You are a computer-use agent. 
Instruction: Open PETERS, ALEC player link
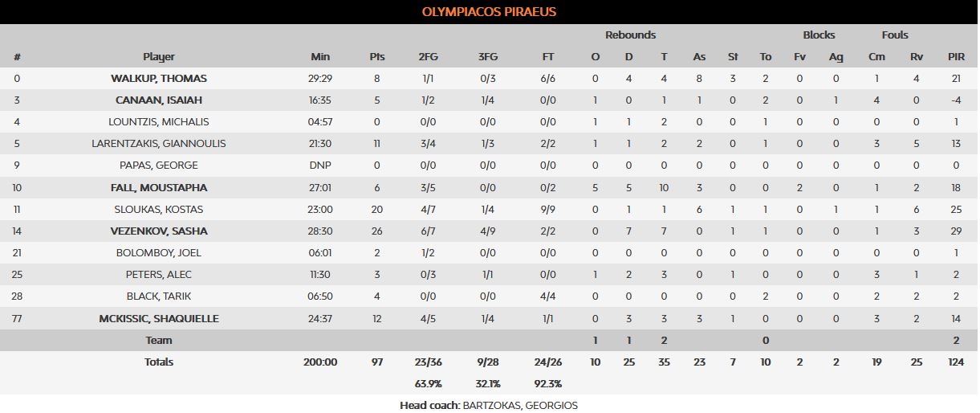pos(159,275)
